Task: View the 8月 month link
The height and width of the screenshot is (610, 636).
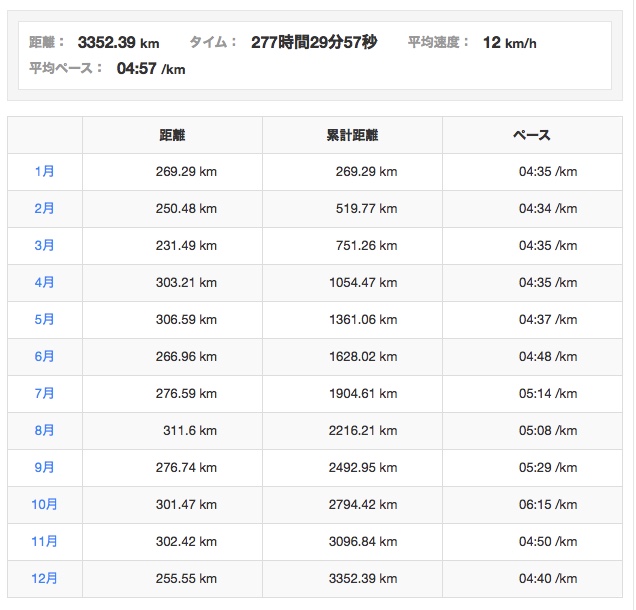Action: [44, 431]
